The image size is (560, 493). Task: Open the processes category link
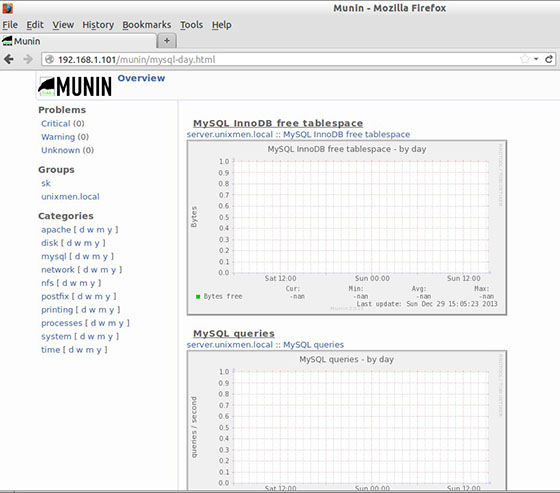pos(62,323)
